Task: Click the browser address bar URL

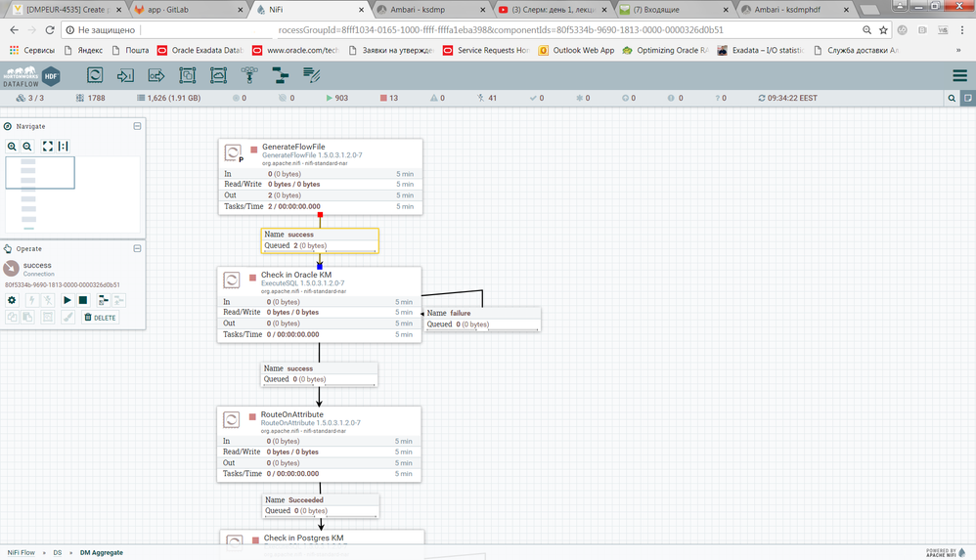Action: (x=501, y=30)
